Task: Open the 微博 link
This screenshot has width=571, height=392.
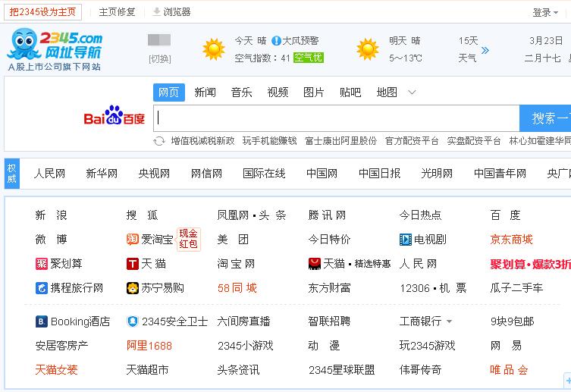Action: (x=51, y=239)
